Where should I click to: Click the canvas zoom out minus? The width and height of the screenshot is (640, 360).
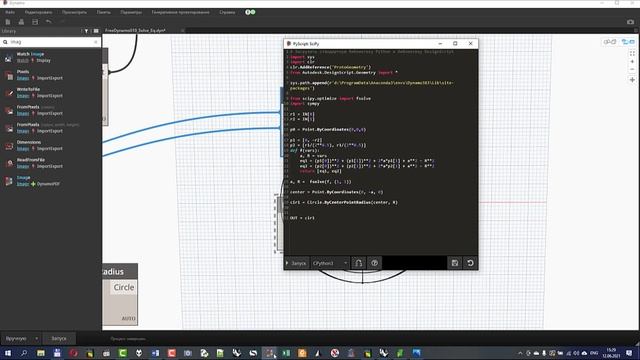coord(632,69)
